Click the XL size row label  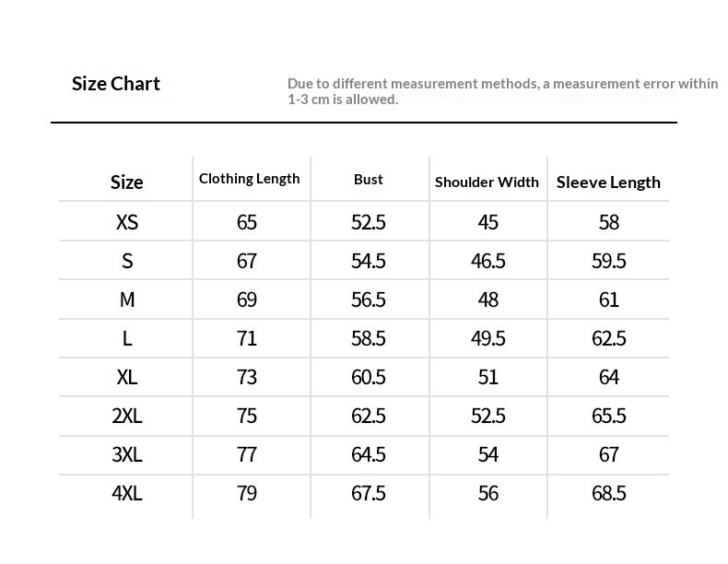point(127,377)
